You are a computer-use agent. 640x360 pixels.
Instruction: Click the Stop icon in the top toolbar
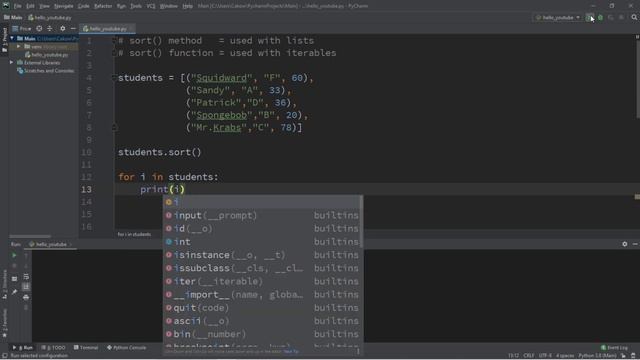[x=621, y=18]
